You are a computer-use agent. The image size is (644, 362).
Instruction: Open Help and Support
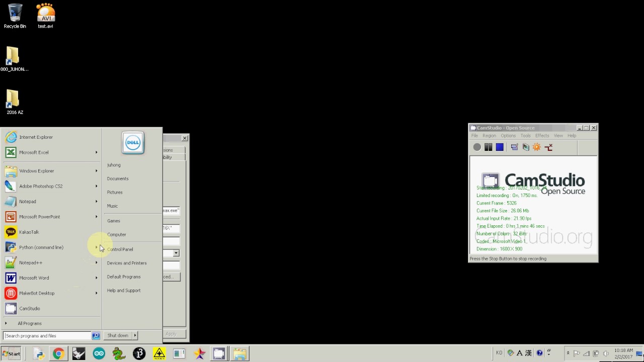click(124, 290)
